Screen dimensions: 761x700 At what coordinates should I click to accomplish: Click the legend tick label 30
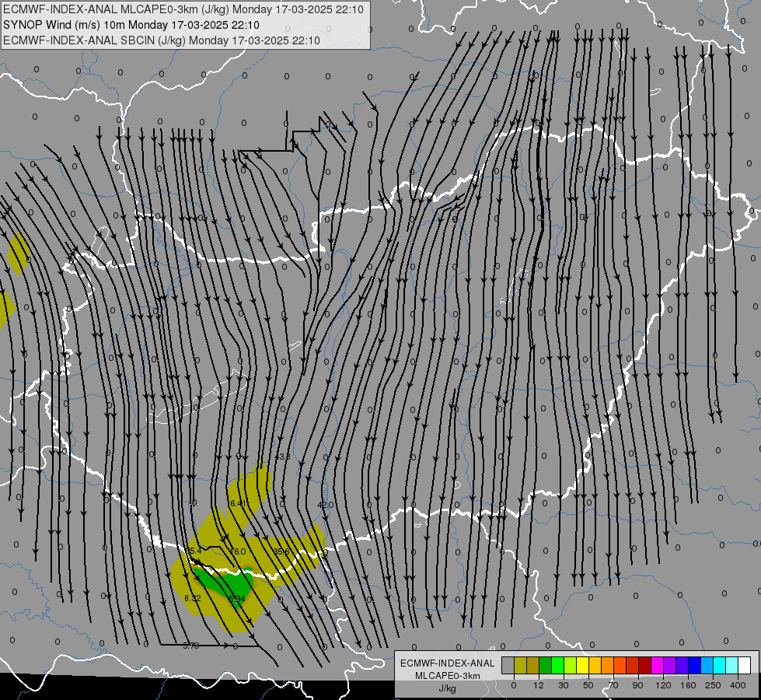[x=564, y=685]
